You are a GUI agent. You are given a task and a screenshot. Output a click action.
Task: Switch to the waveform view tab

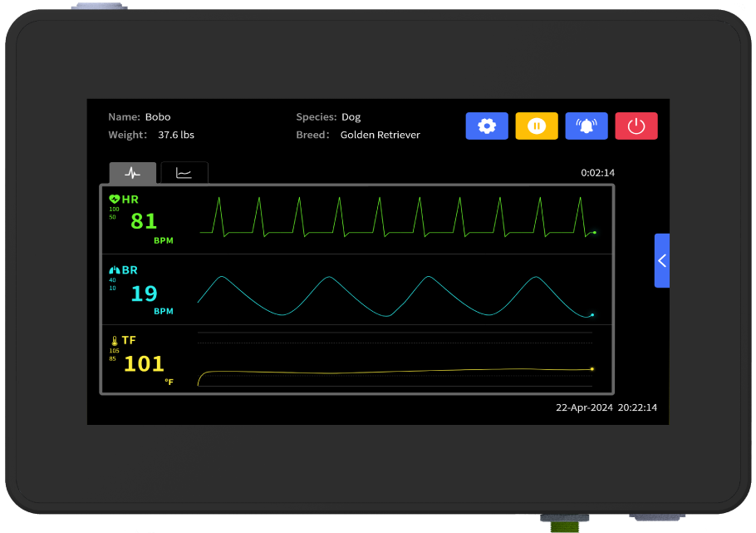click(132, 173)
